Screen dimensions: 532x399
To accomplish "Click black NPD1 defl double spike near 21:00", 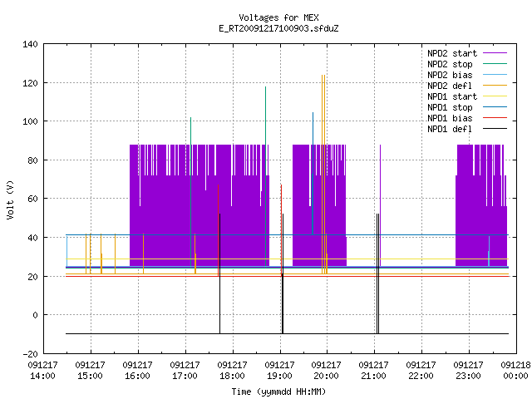I will [377, 273].
